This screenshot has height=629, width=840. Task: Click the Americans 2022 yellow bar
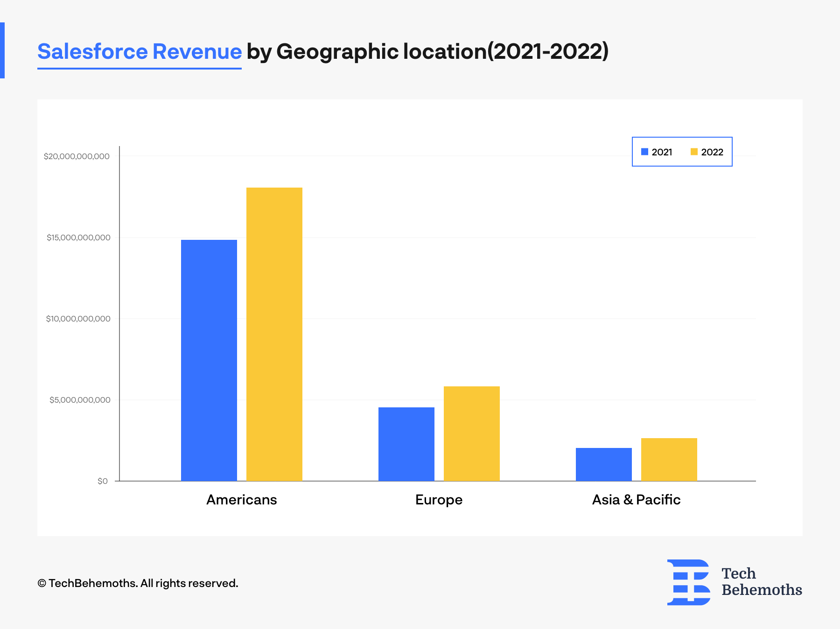coord(274,334)
